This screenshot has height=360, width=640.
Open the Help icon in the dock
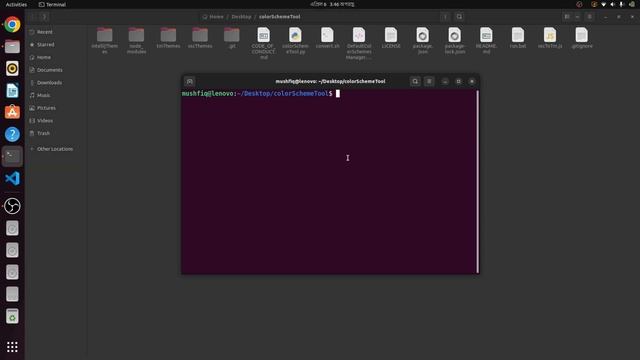pos(12,134)
